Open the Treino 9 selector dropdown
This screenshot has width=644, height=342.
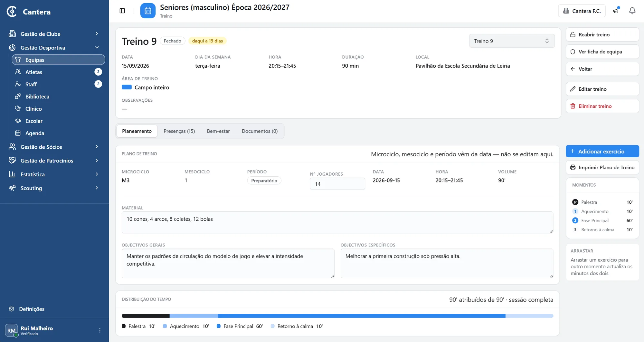512,41
